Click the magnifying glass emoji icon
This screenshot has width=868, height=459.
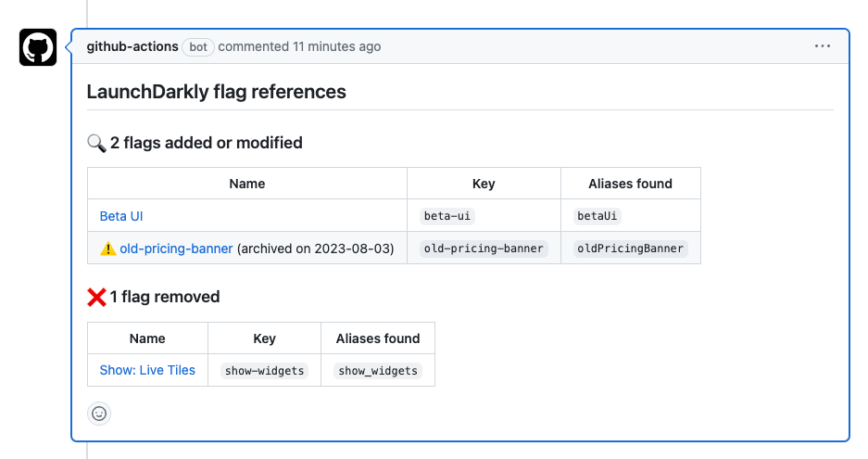pyautogui.click(x=96, y=143)
